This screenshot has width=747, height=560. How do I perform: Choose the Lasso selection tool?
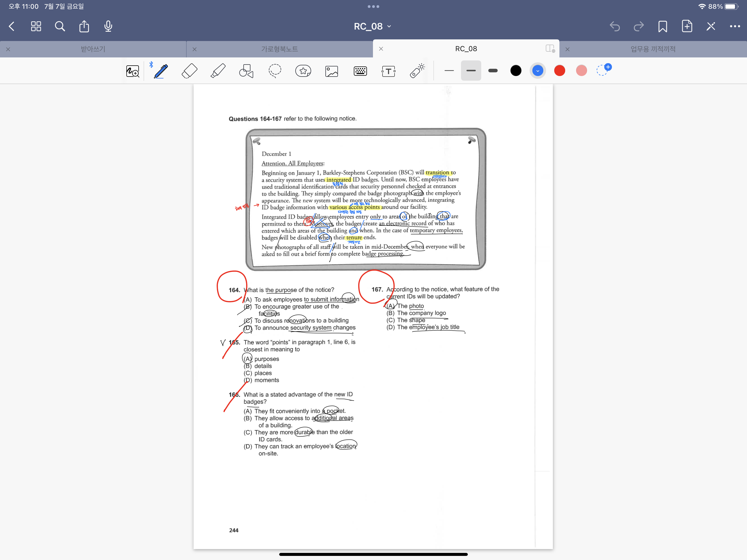(x=275, y=71)
